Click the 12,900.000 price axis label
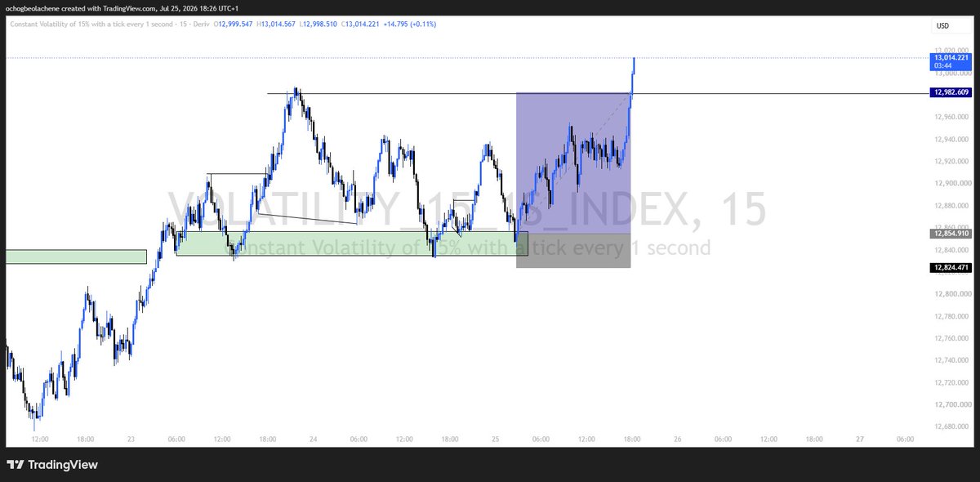This screenshot has width=980, height=482. tap(951, 184)
